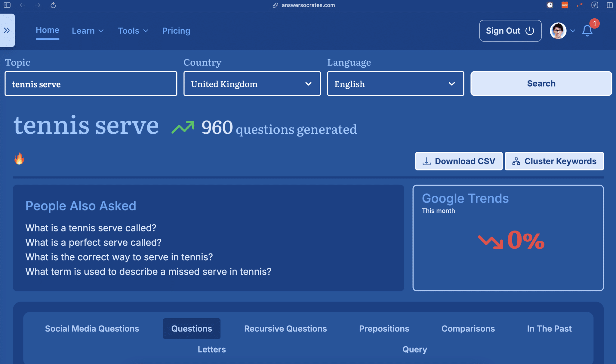Open the notification bell
Viewport: 616px width, 364px height.
pos(587,31)
